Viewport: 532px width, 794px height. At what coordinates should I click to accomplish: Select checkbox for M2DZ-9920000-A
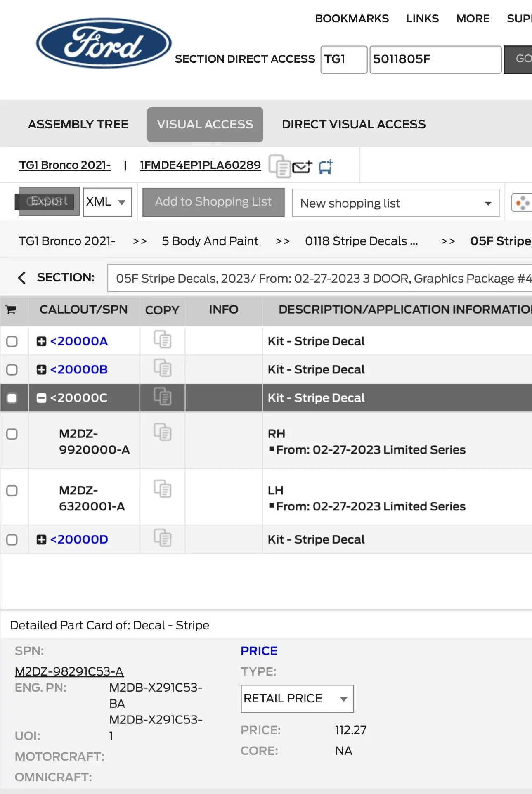coord(12,434)
